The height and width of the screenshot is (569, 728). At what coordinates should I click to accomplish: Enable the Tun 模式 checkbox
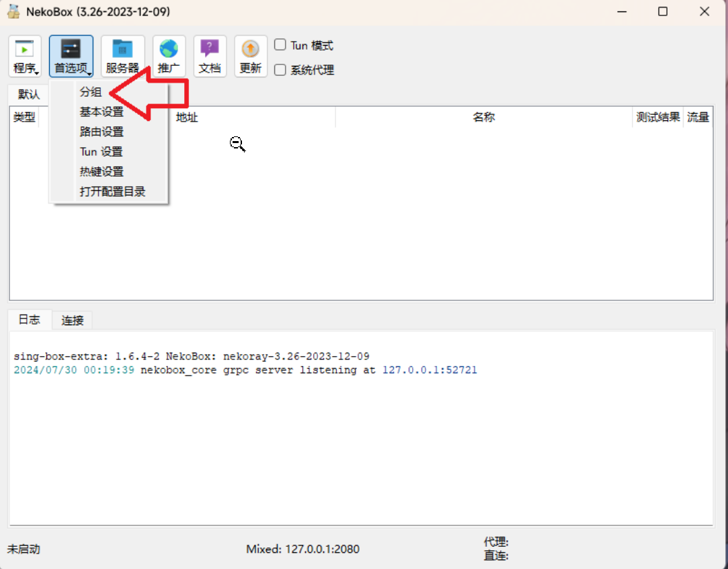pyautogui.click(x=280, y=45)
